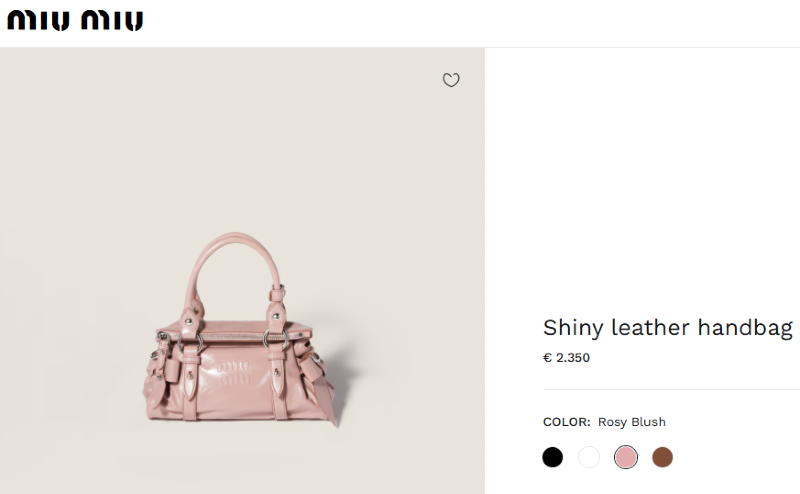Click the second miu word in header logo
This screenshot has height=494, width=800.
point(112,21)
